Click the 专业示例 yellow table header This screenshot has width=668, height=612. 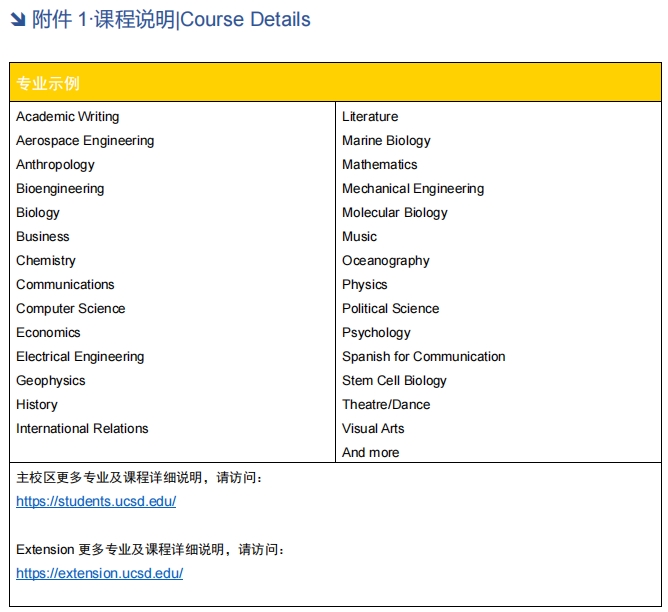coord(48,83)
